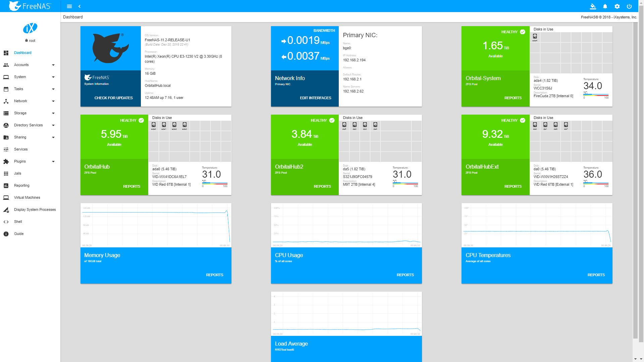Click CHECK FOR UPDATES button
The height and width of the screenshot is (362, 644).
pyautogui.click(x=113, y=98)
